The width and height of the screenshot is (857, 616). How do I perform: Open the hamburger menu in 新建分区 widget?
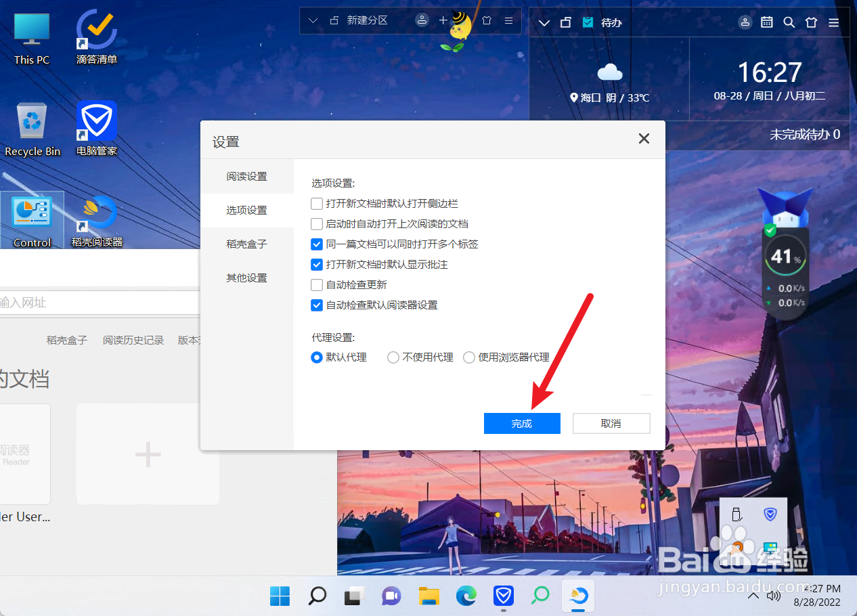[x=508, y=20]
